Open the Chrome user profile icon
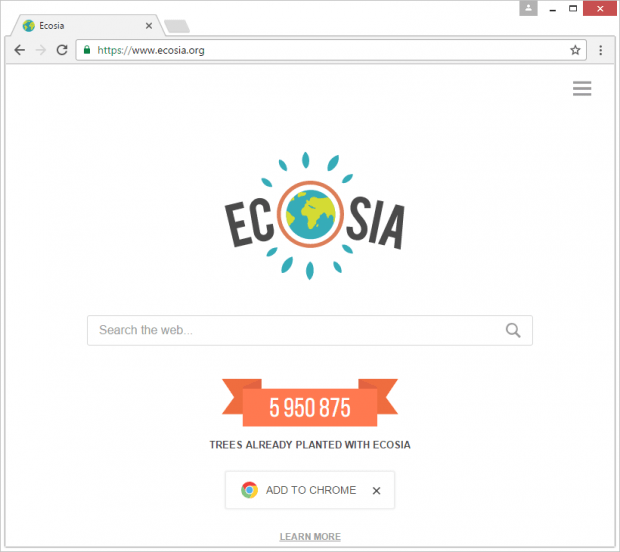620x552 pixels. coord(528,8)
